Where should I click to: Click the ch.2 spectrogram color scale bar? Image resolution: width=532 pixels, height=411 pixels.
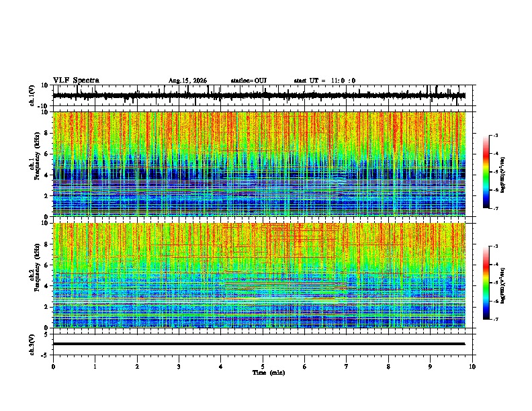tap(486, 283)
